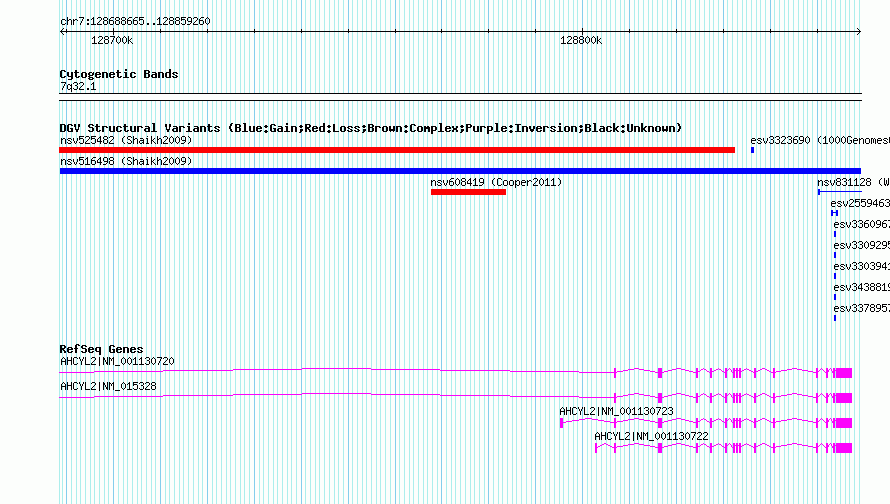Click the right arrow end of the ruler

pos(859,31)
